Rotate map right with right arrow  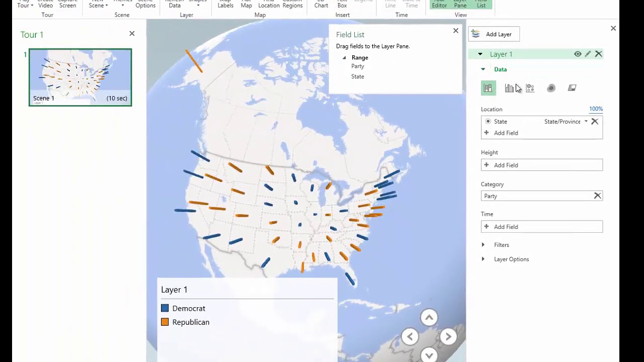click(x=448, y=337)
